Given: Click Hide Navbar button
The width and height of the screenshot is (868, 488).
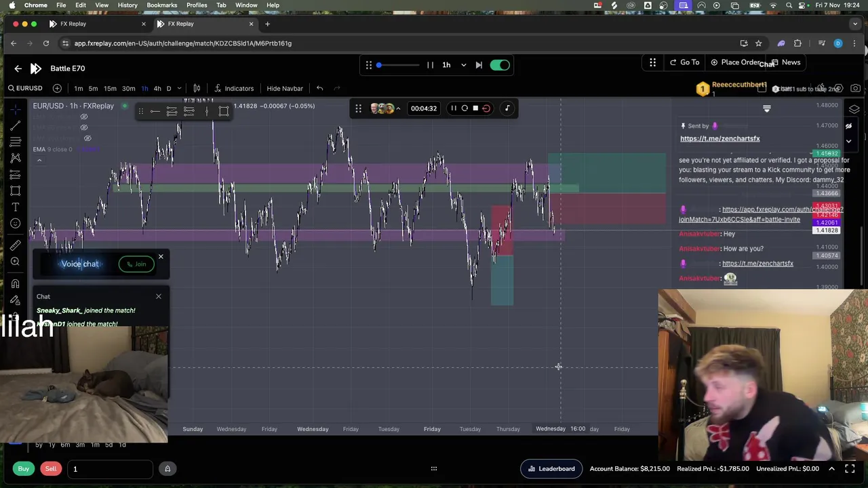Looking at the screenshot, I should click(x=285, y=88).
